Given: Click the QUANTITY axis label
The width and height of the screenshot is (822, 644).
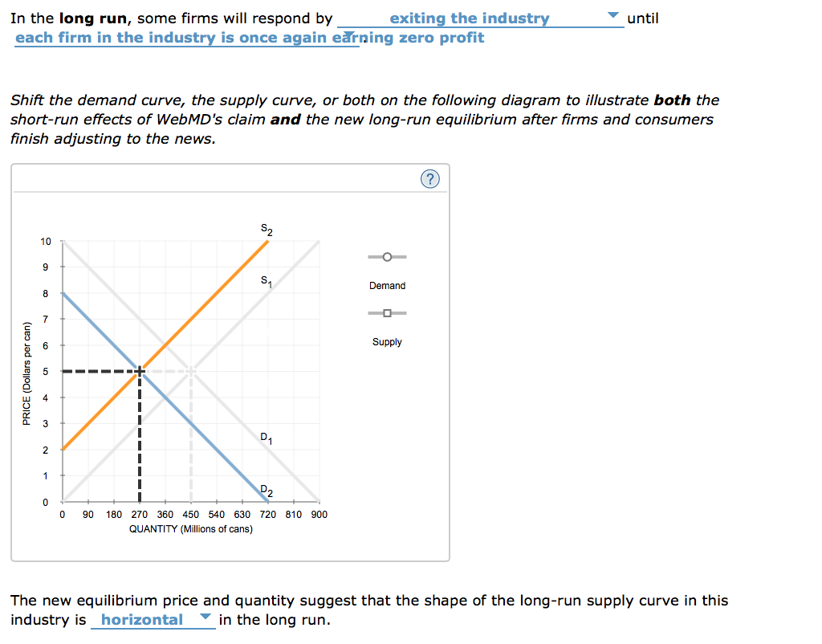Looking at the screenshot, I should click(x=192, y=528).
